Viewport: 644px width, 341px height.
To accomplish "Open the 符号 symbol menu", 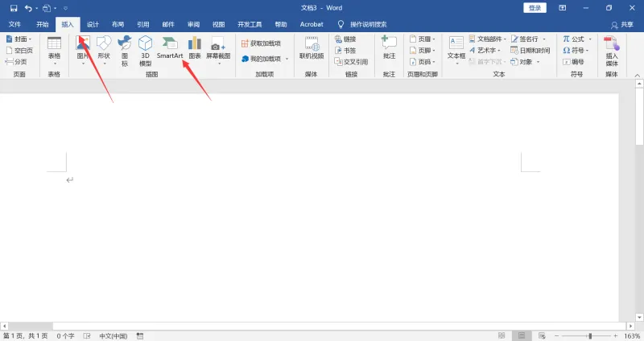I will 576,51.
